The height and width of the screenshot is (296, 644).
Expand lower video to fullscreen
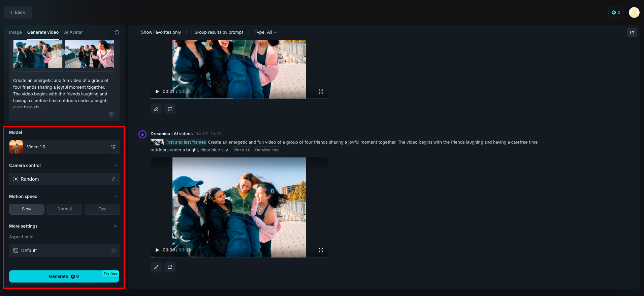321,250
